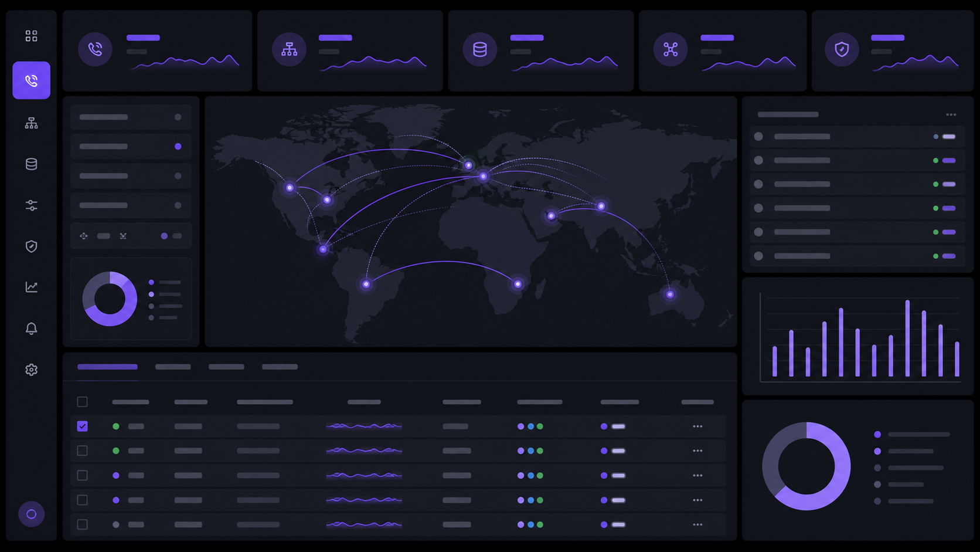This screenshot has height=552, width=980.
Task: Click the small donut chart in left panel
Action: tap(110, 299)
